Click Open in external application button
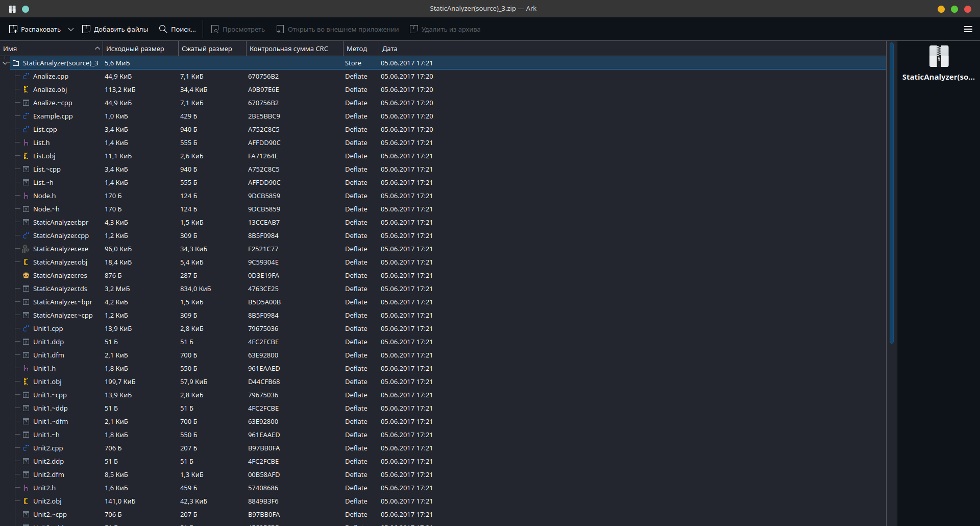 click(280, 29)
